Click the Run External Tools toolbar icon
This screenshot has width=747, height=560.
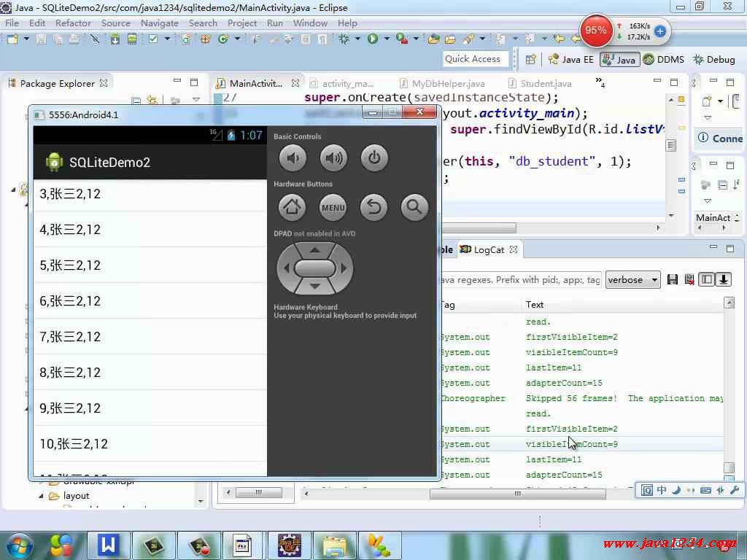click(402, 39)
